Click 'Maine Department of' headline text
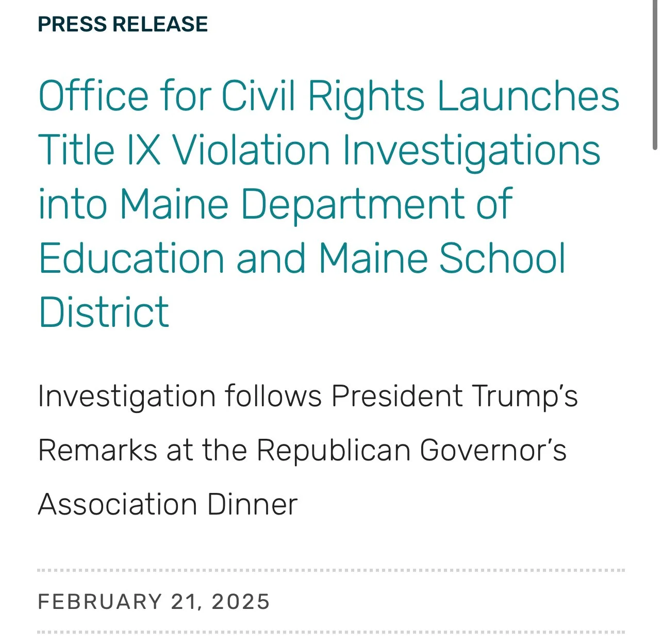 click(316, 204)
